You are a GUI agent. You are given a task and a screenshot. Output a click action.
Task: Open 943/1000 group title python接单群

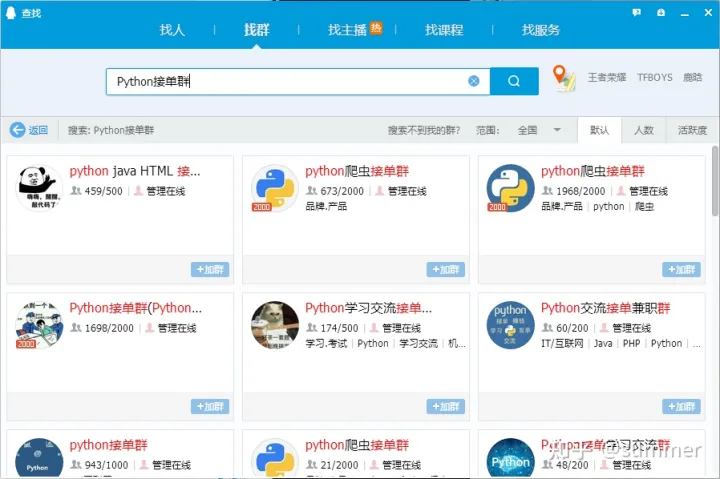(x=108, y=445)
